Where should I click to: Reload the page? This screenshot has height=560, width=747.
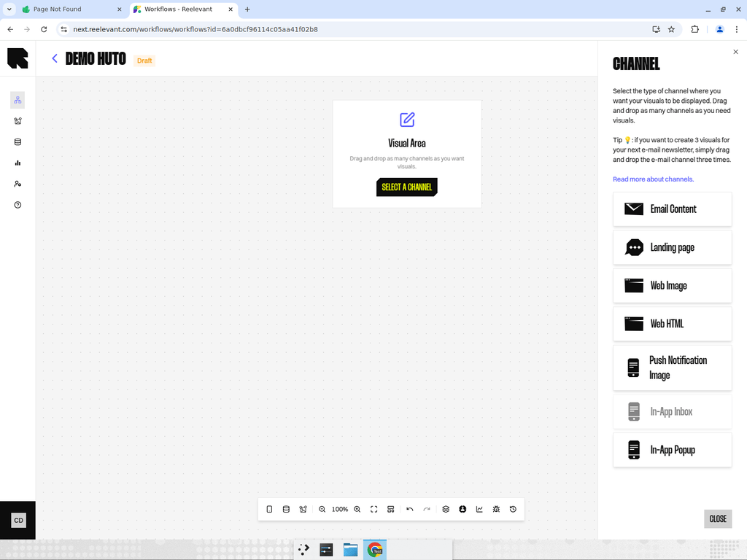pyautogui.click(x=44, y=29)
